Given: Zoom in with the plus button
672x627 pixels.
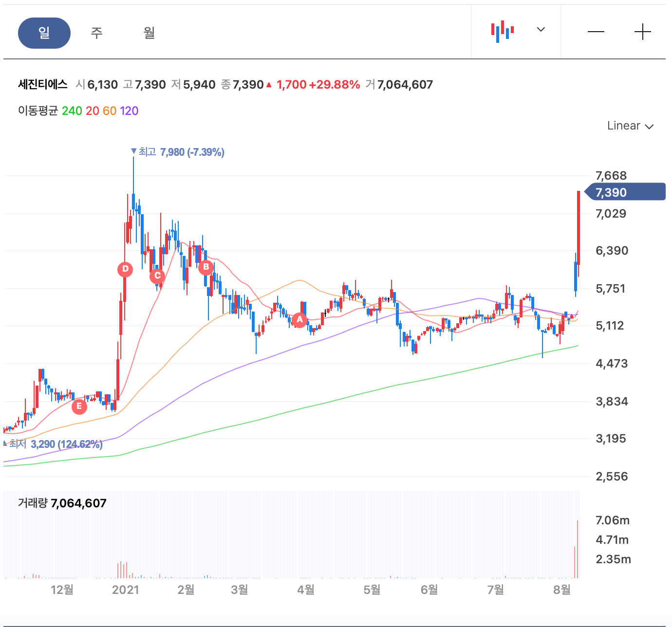Looking at the screenshot, I should [x=643, y=32].
